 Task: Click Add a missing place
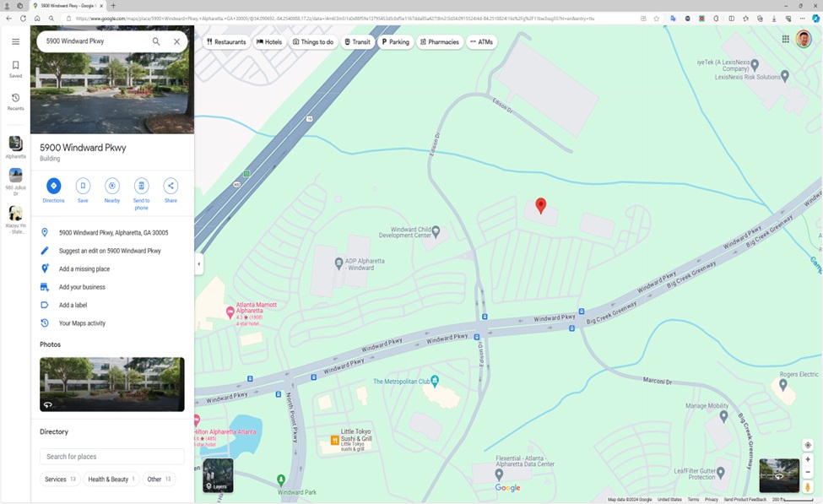click(x=84, y=268)
